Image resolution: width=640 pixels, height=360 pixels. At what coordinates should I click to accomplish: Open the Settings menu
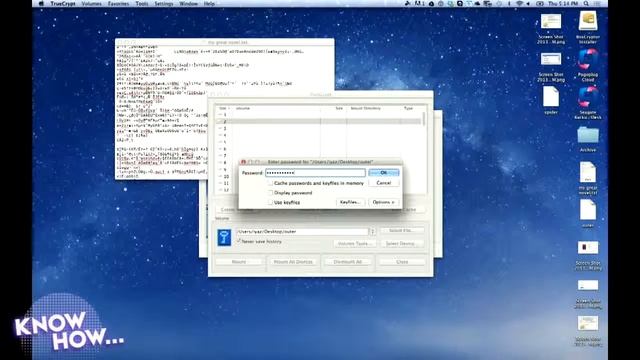point(164,3)
